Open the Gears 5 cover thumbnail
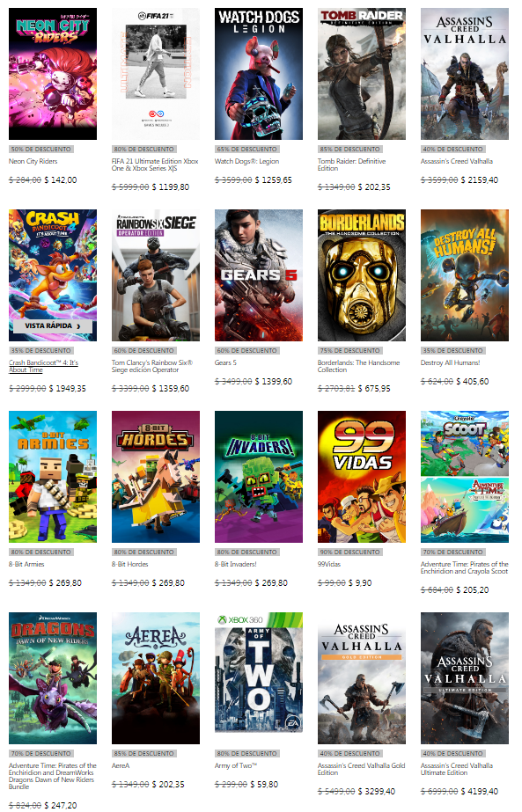522x812 pixels. (259, 275)
